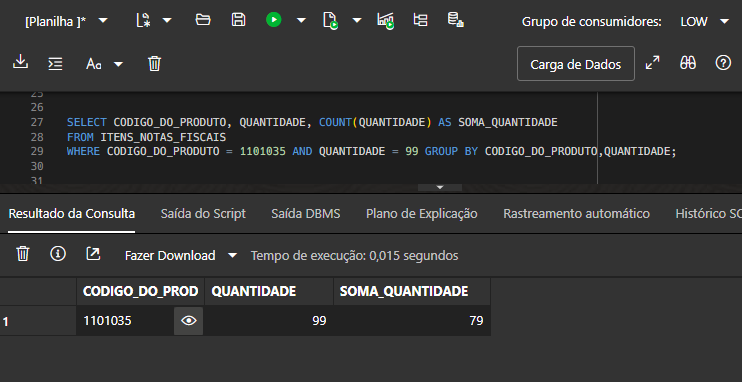Screen dimensions: 742x382
Task: Open the [Planilha ]* worksheet dropdown
Action: click(66, 21)
